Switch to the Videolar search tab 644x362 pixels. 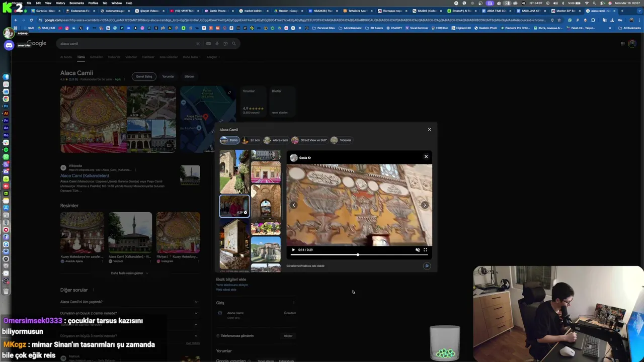[131, 57]
